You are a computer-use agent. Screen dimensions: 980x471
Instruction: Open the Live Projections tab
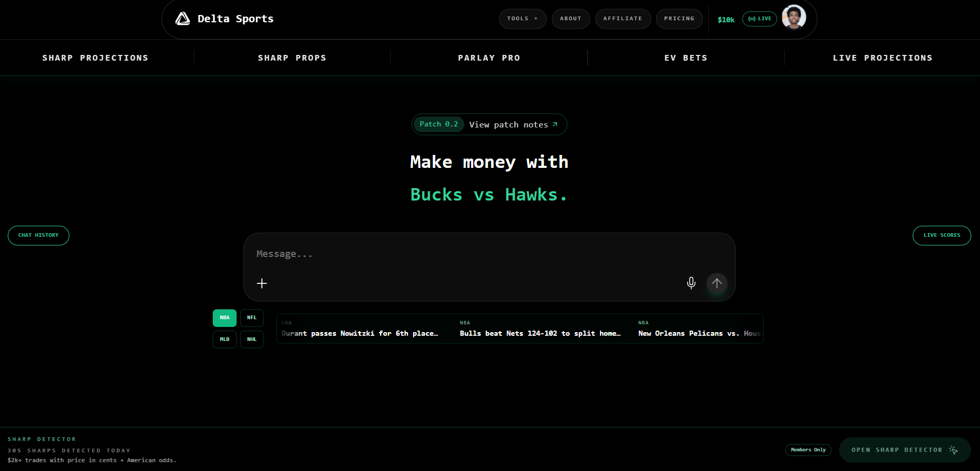click(883, 58)
